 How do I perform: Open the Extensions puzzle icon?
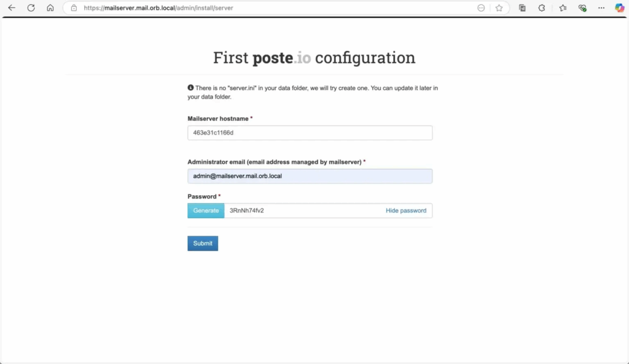click(542, 8)
